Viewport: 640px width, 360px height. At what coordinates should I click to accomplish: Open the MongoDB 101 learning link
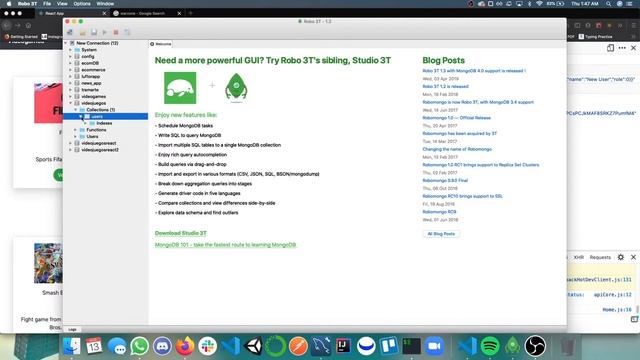[x=225, y=245]
